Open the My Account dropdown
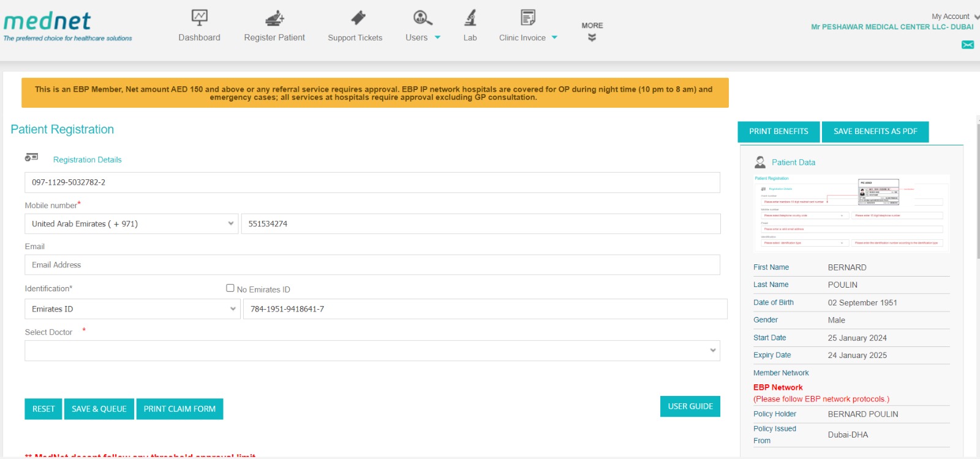The width and height of the screenshot is (980, 459). tap(954, 17)
